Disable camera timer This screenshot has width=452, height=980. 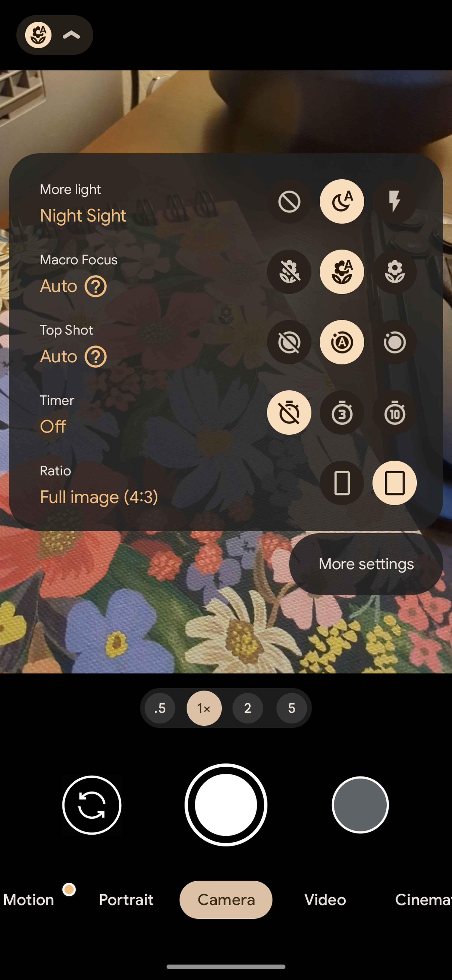click(x=289, y=413)
